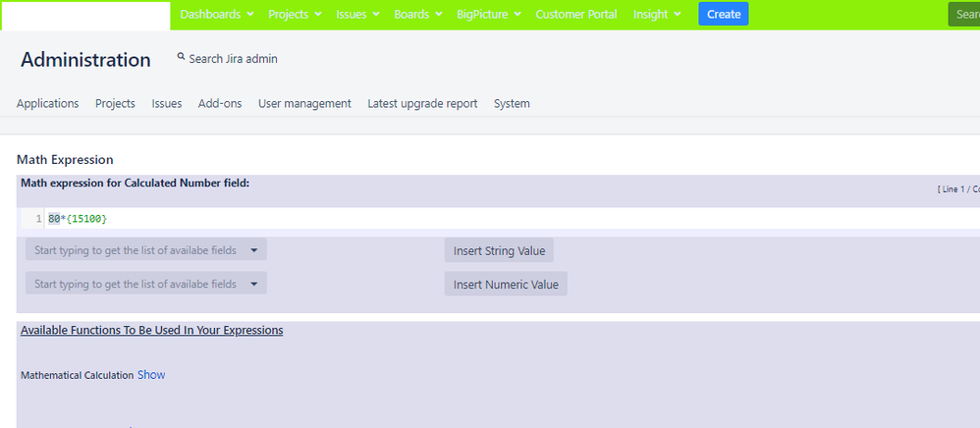
Task: Click the Search Jira admin field
Action: click(233, 59)
